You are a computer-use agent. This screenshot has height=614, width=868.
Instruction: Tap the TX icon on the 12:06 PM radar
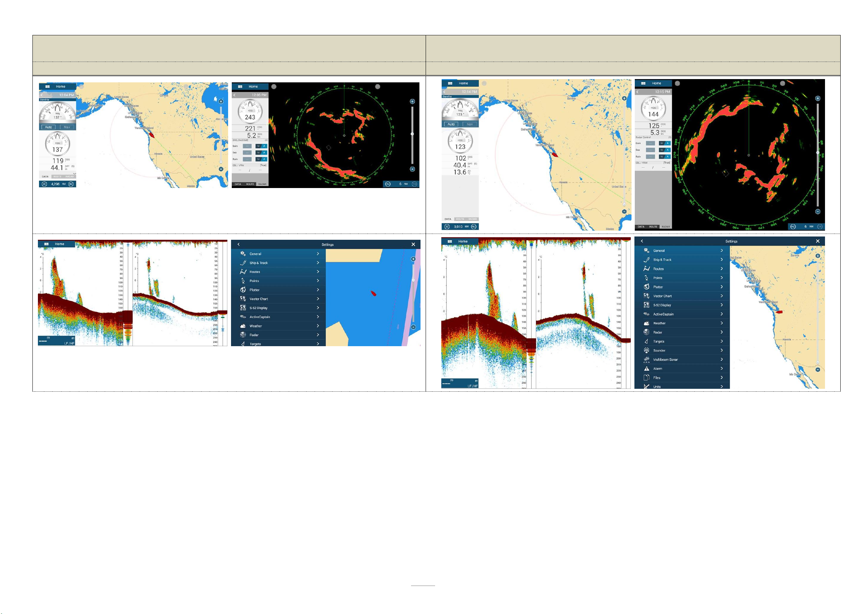point(414,184)
